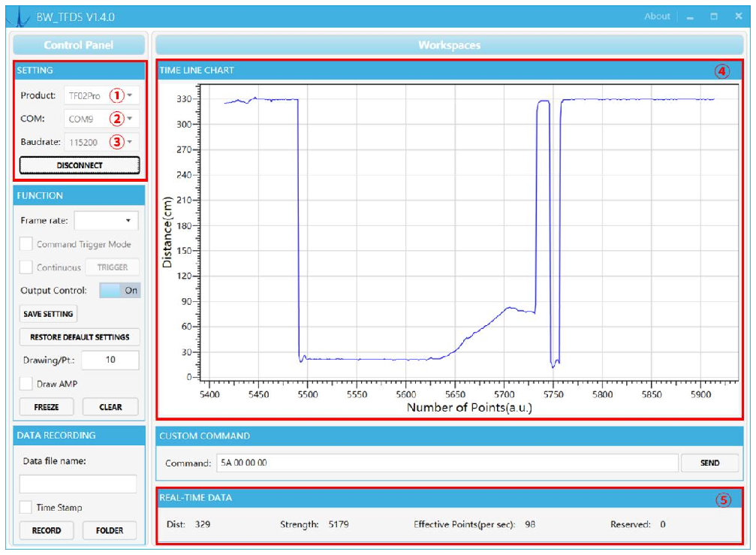Image resolution: width=756 pixels, height=555 pixels.
Task: Open the Product dropdown showing TF02Pro
Action: click(x=102, y=95)
